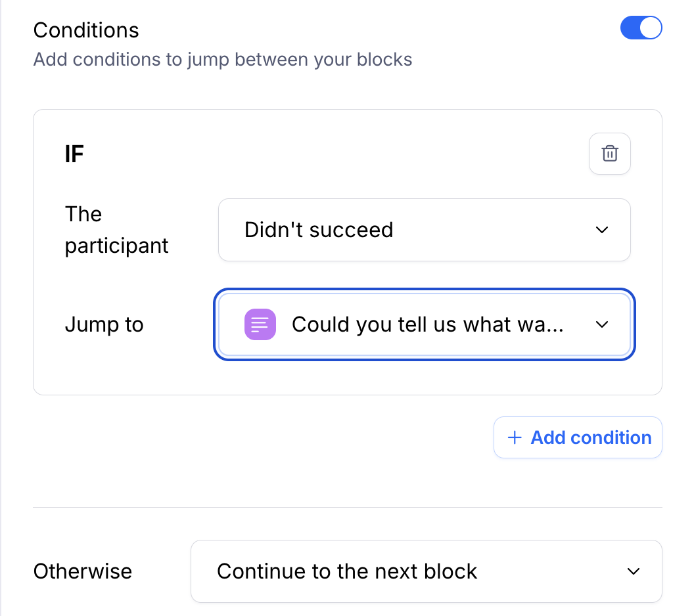The image size is (694, 616).
Task: Disable the Conditions toggle switch
Action: click(x=641, y=28)
